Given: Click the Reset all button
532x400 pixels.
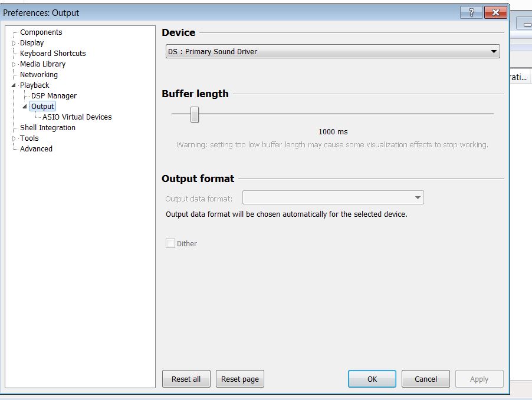Looking at the screenshot, I should [x=186, y=379].
